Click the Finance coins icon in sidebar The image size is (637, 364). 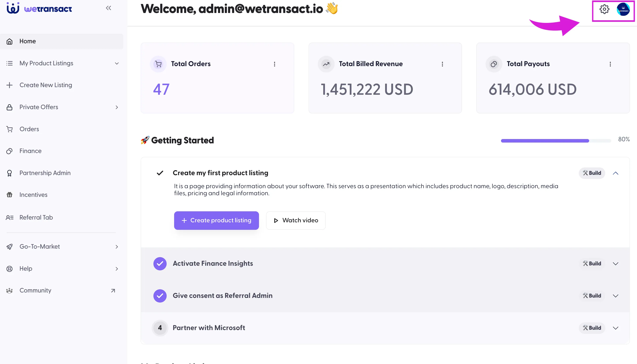pyautogui.click(x=9, y=151)
